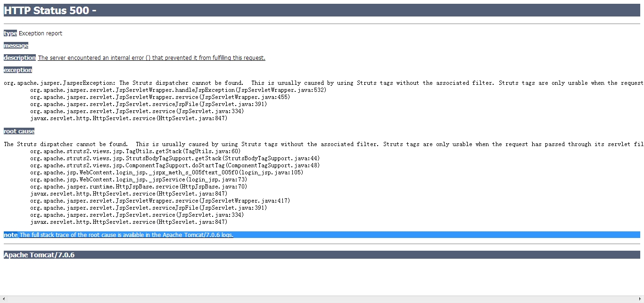644x303 pixels.
Task: Click HttpServlet.java:847 line under exception section
Action: coord(129,118)
